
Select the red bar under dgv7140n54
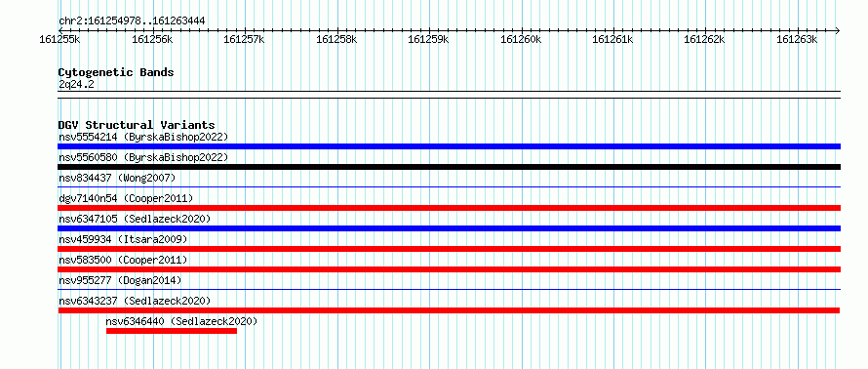(449, 208)
